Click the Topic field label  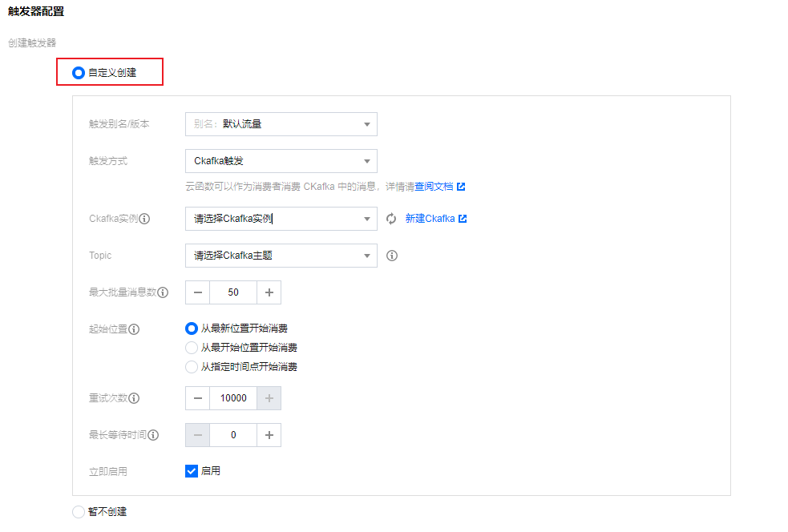tap(100, 256)
